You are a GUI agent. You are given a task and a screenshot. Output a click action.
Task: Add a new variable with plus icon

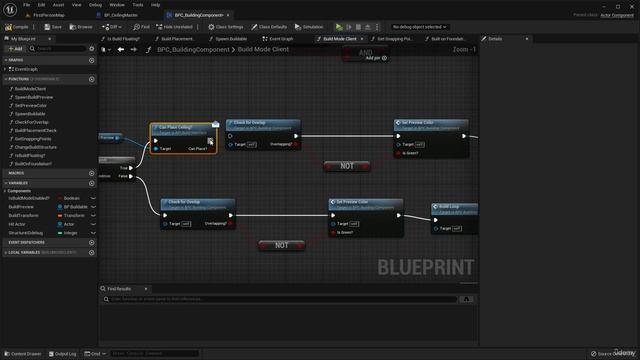click(x=92, y=183)
